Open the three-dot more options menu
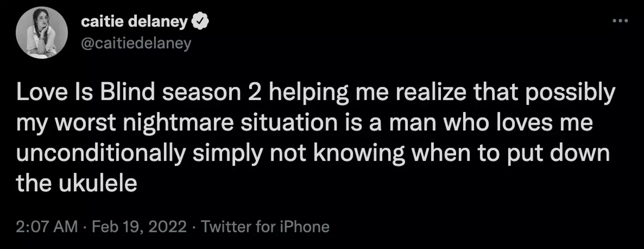This screenshot has width=644, height=249. 621,21
